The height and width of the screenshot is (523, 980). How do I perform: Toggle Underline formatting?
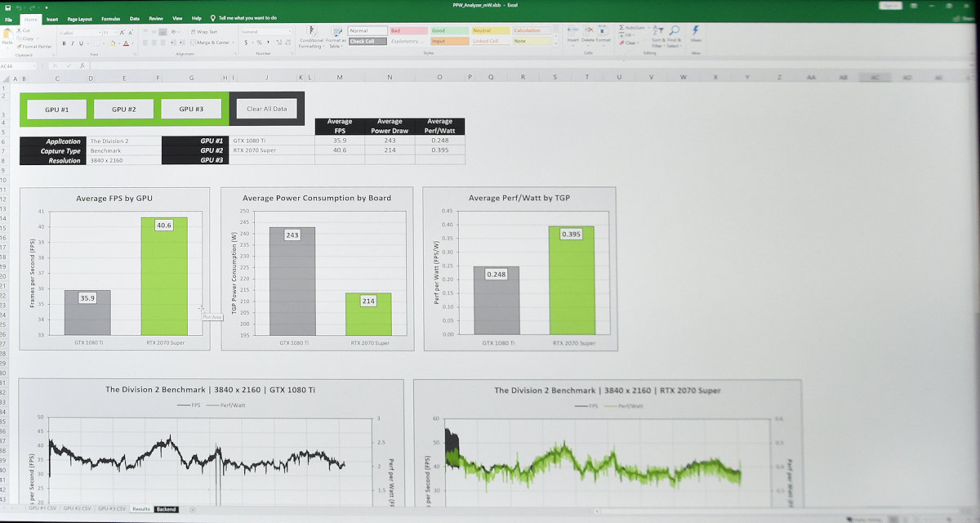click(82, 43)
